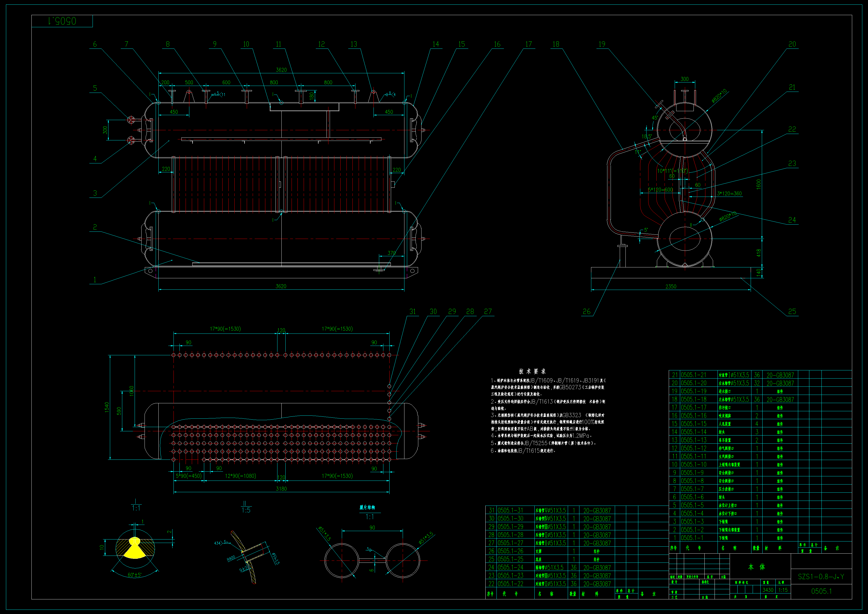Click balloon callout "13" above front view
Viewport: 868px width, 614px height.
click(x=354, y=44)
